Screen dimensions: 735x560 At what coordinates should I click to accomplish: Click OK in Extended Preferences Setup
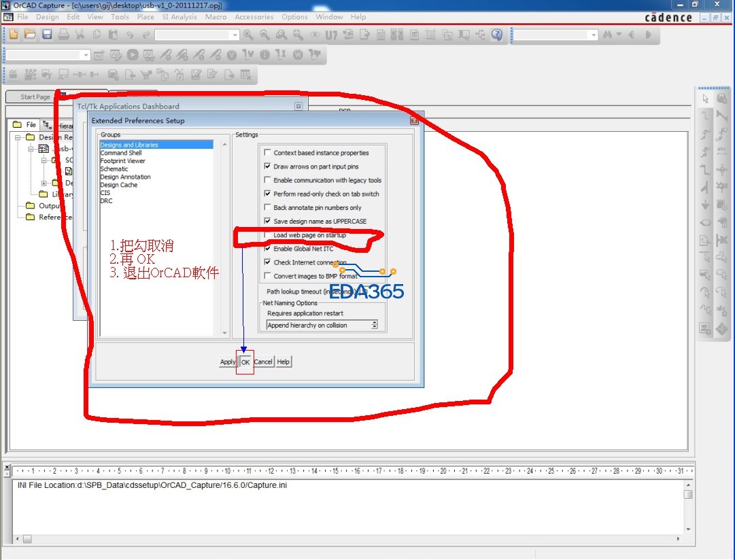pos(245,362)
